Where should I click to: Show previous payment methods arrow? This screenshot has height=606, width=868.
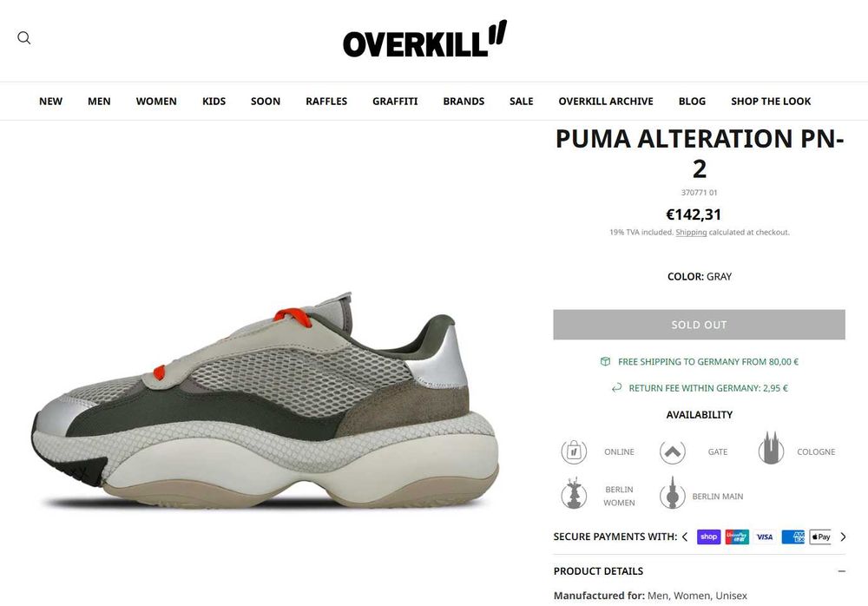coord(685,537)
